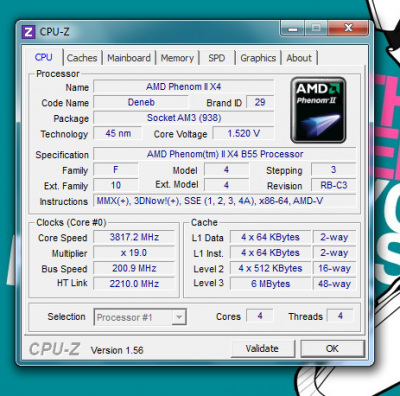Expand the Processor #1 selection dropdown
Image resolution: width=400 pixels, height=396 pixels.
point(179,317)
